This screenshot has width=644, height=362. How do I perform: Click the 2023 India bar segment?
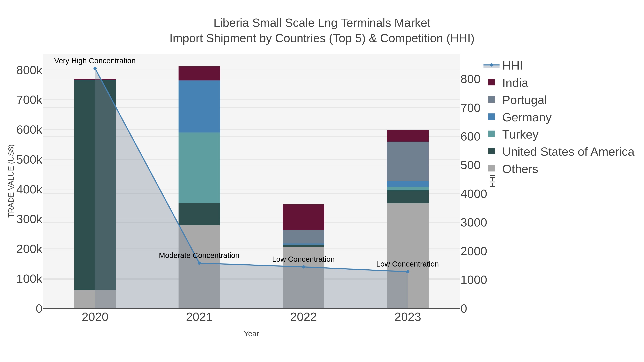click(408, 136)
